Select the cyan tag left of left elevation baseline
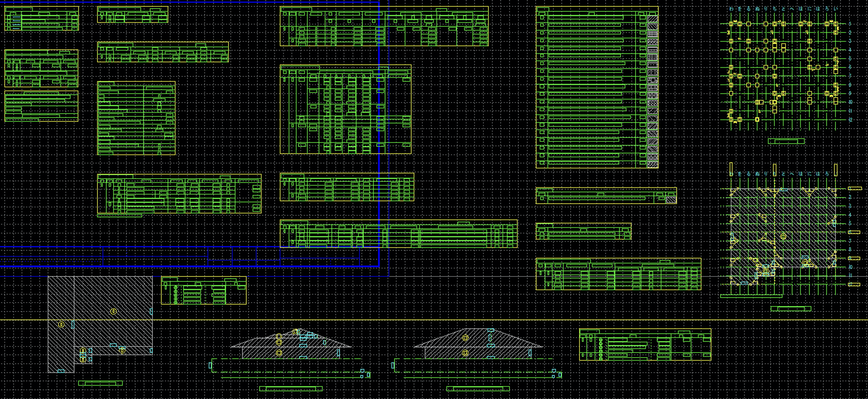 pyautogui.click(x=210, y=365)
